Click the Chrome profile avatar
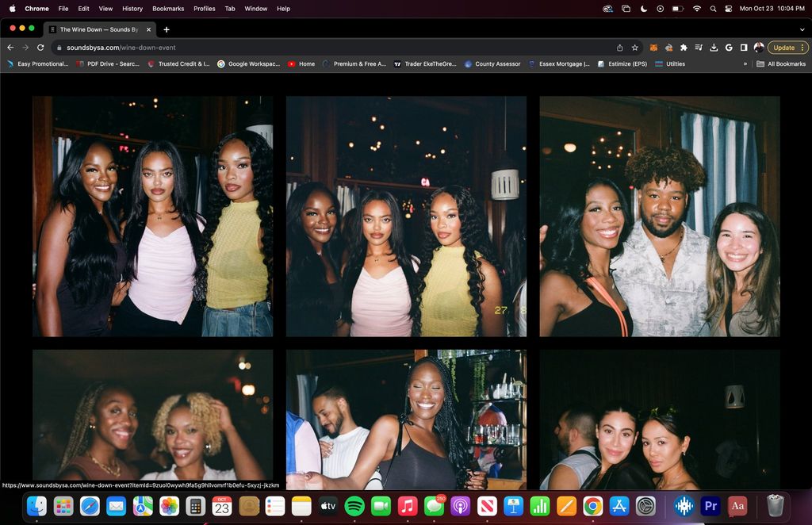812x525 pixels. pyautogui.click(x=759, y=48)
